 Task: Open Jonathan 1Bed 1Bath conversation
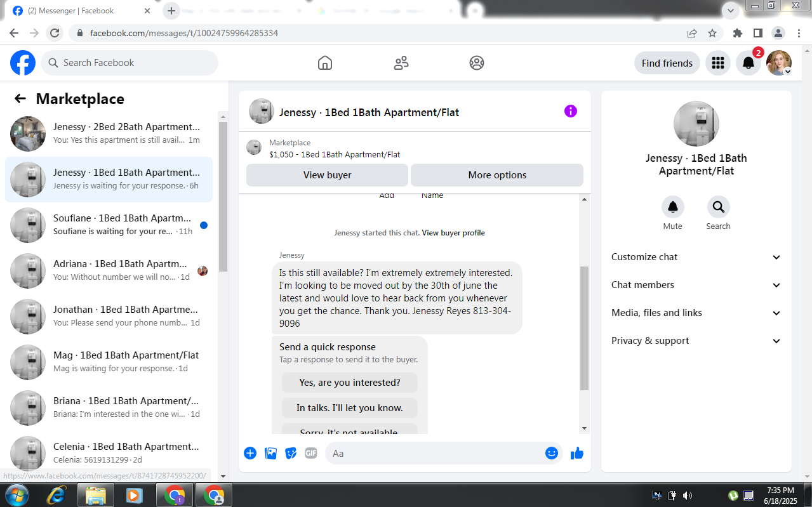[109, 317]
